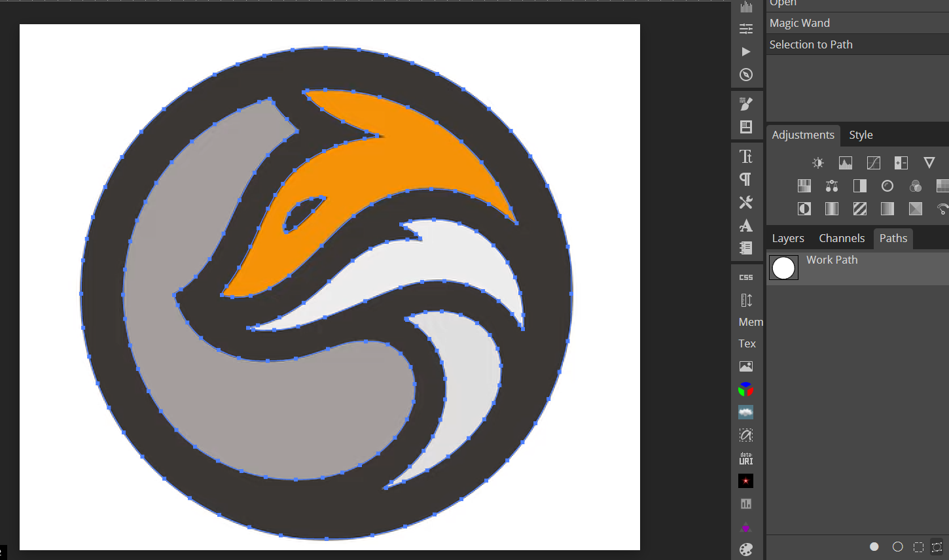The image size is (949, 560).
Task: Add a Gradient Map adjustment
Action: [x=887, y=209]
